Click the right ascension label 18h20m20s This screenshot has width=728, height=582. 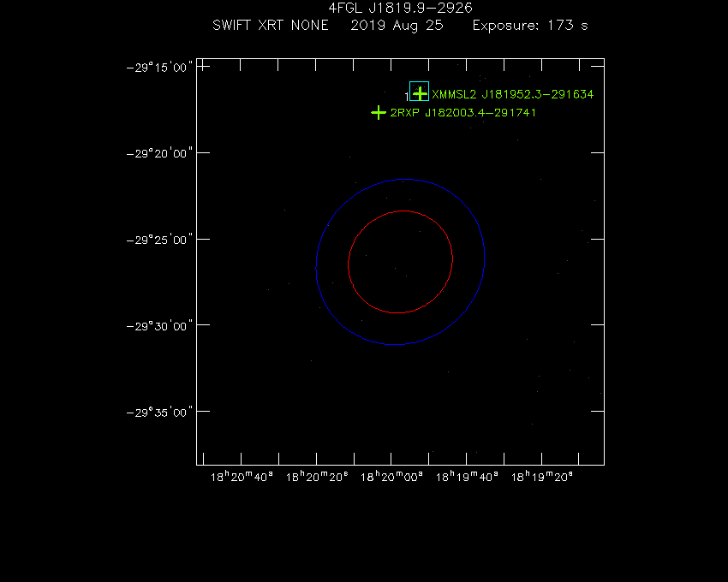pos(317,477)
